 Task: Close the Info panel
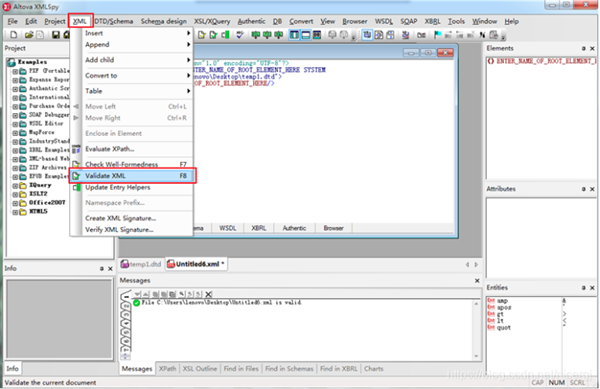110,269
